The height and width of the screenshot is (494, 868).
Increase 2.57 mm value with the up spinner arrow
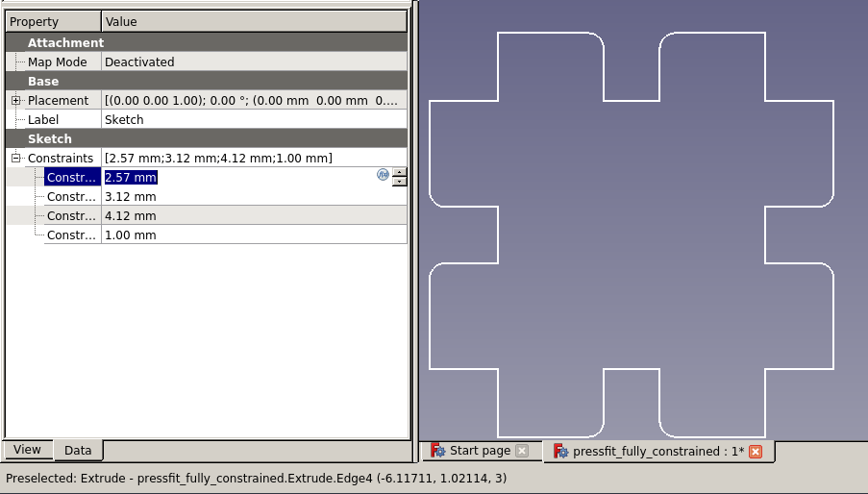[x=399, y=173]
